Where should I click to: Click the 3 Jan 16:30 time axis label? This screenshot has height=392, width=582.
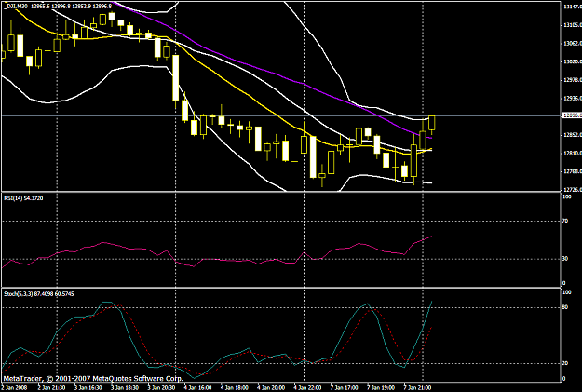88,388
